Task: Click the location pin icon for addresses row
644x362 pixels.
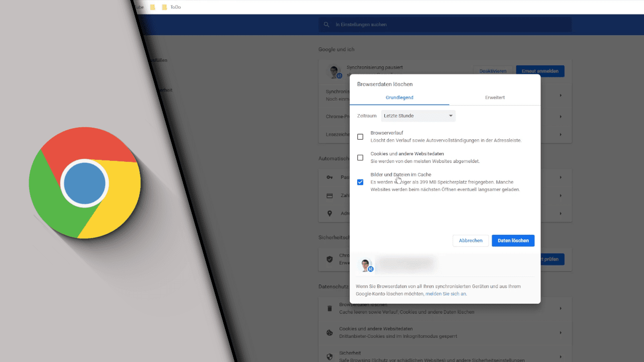Action: (x=330, y=214)
